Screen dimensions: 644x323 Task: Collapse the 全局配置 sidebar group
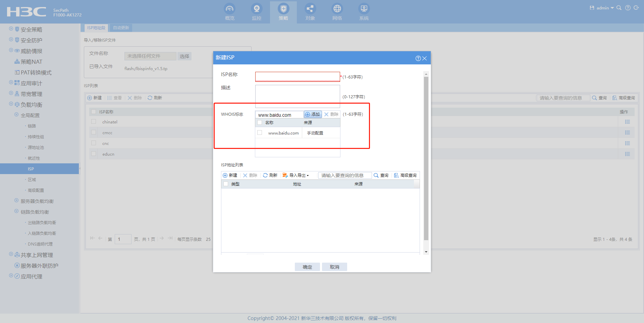tap(16, 115)
